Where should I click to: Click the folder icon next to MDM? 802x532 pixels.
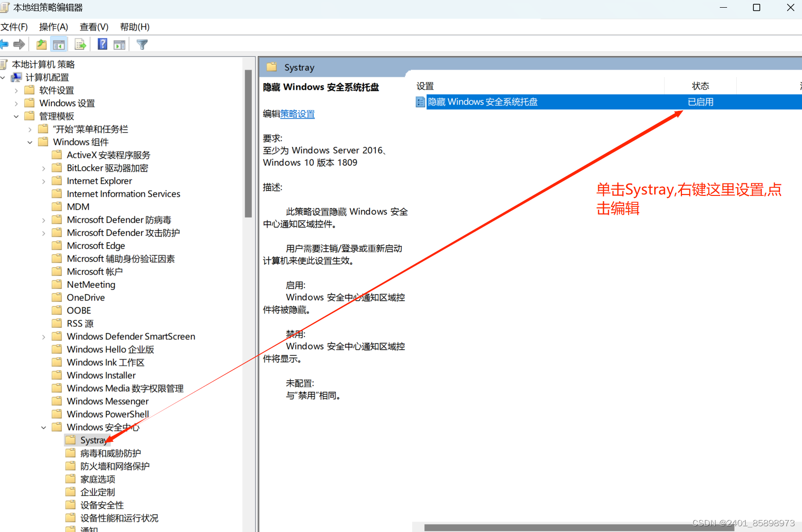[x=57, y=206]
